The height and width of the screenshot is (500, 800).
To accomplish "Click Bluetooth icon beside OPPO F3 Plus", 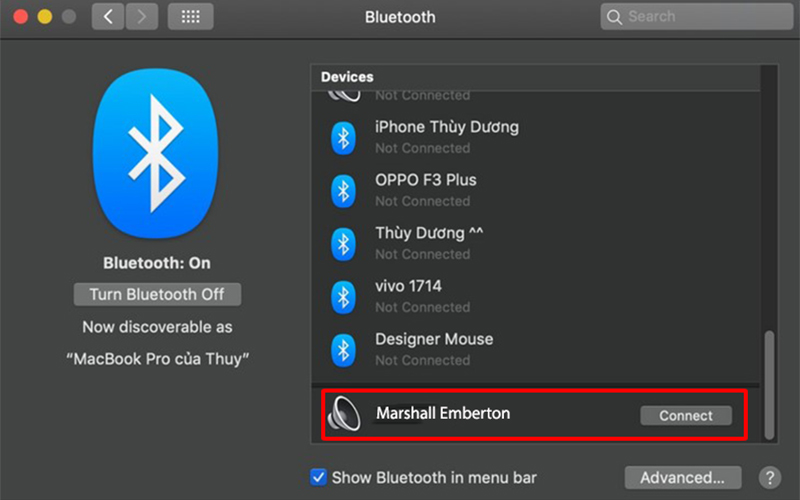I will tap(343, 191).
